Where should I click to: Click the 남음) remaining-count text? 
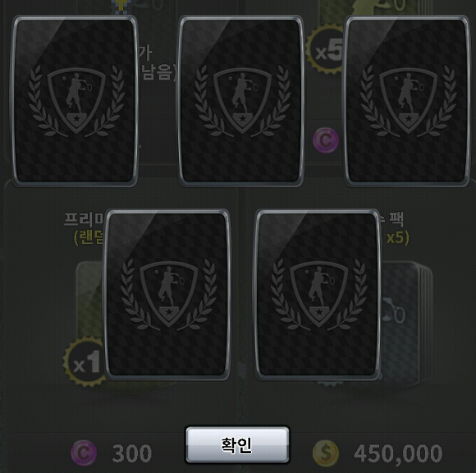pos(156,72)
